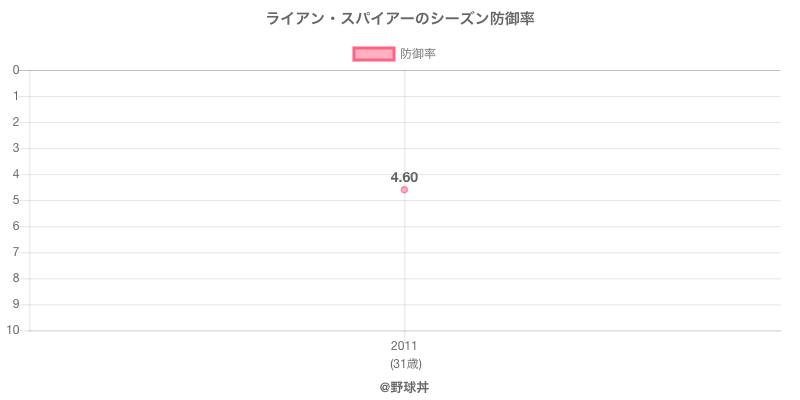Click the 4.60 value label
The image size is (800, 400).
click(404, 178)
